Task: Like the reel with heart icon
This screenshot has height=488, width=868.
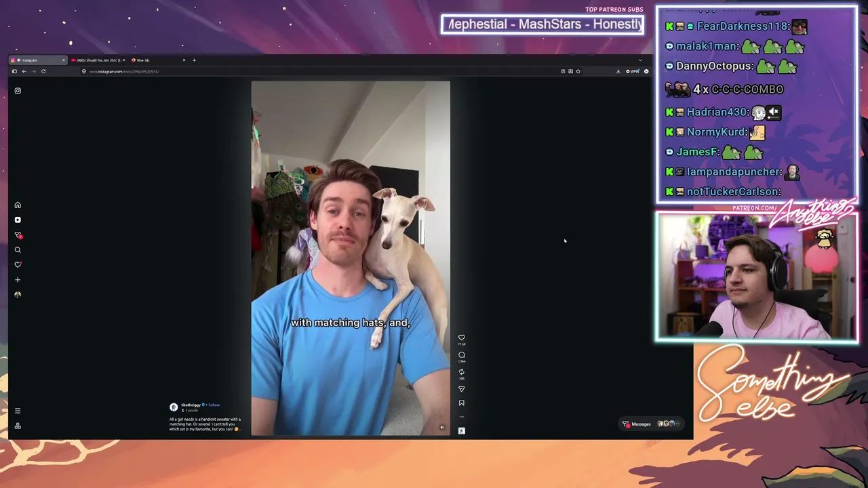Action: [462, 338]
